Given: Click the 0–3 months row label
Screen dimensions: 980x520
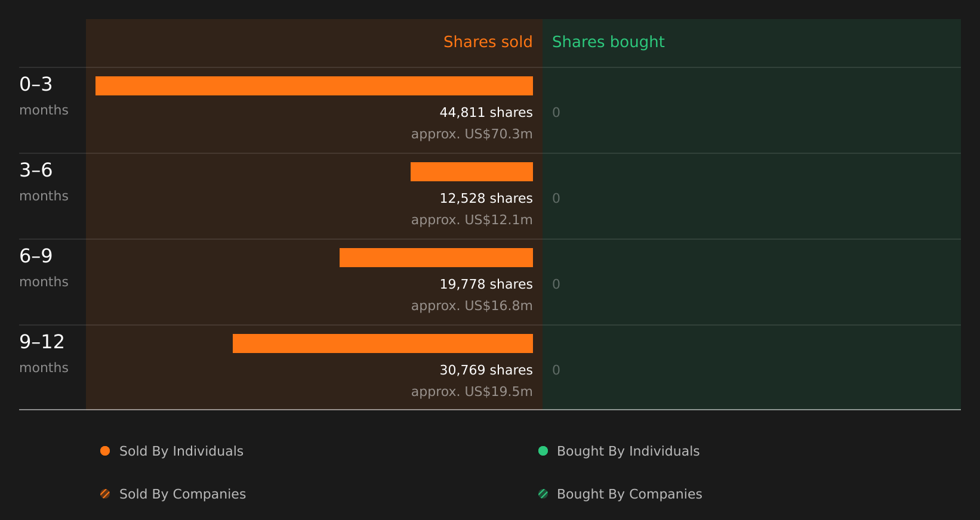Looking at the screenshot, I should click(44, 96).
